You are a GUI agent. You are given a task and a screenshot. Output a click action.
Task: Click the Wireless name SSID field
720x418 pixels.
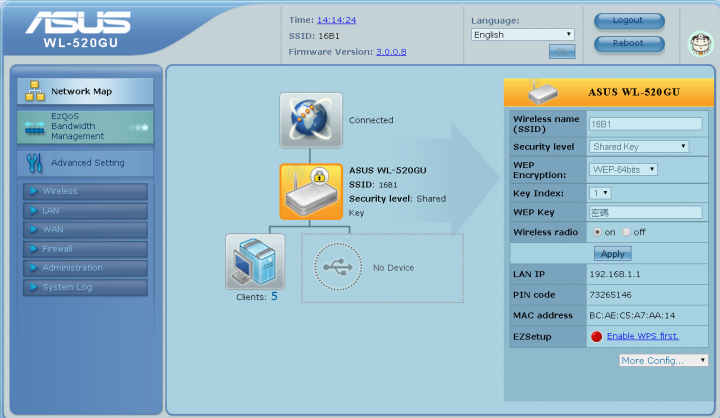pos(645,124)
